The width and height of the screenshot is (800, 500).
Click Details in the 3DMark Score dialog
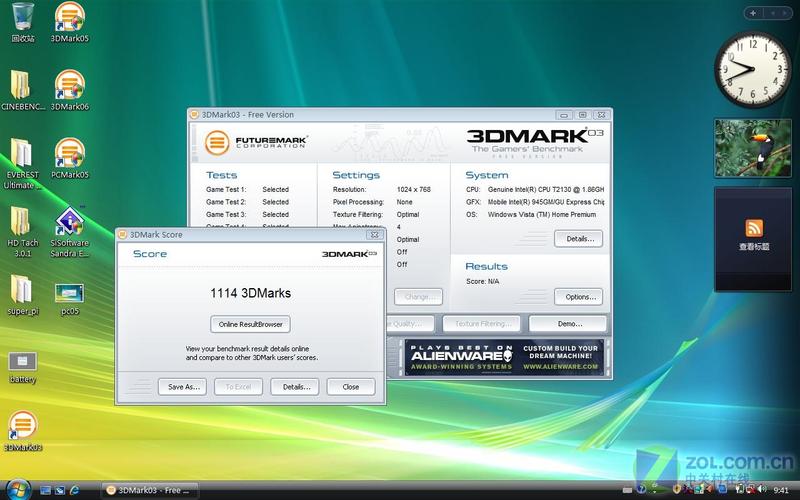click(294, 387)
